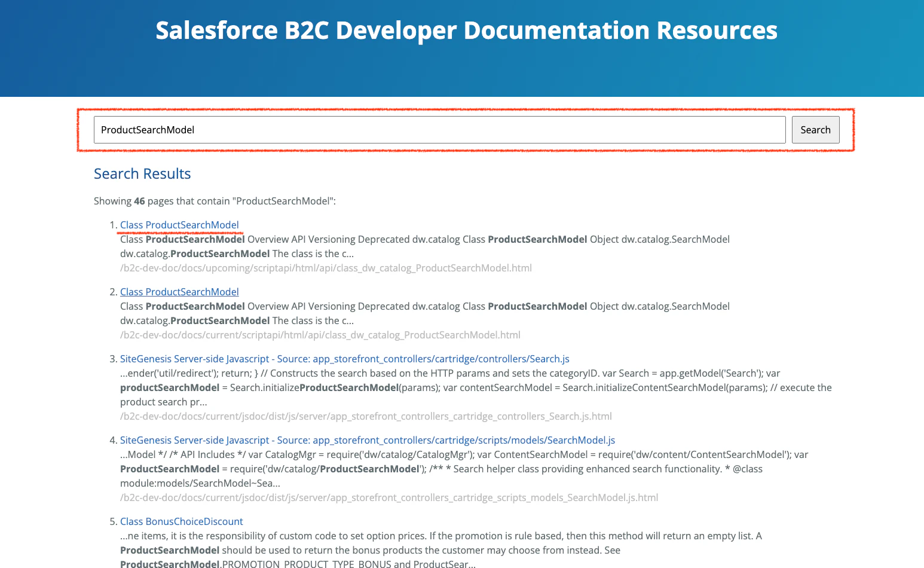The width and height of the screenshot is (924, 568).
Task: Open the Class ProductSearchModel link in result 1
Action: (x=179, y=225)
